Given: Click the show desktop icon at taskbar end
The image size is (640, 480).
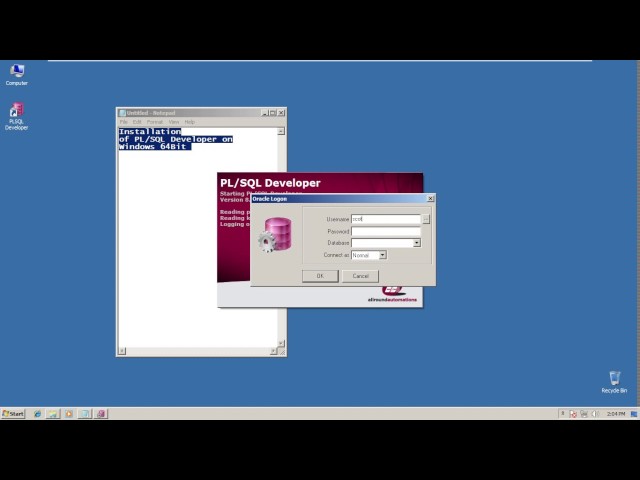Looking at the screenshot, I should [x=634, y=414].
